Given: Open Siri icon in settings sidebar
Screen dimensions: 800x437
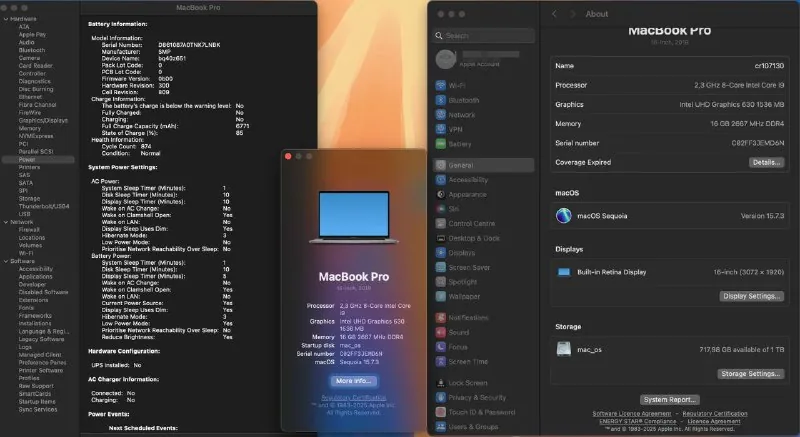Looking at the screenshot, I should (x=441, y=209).
